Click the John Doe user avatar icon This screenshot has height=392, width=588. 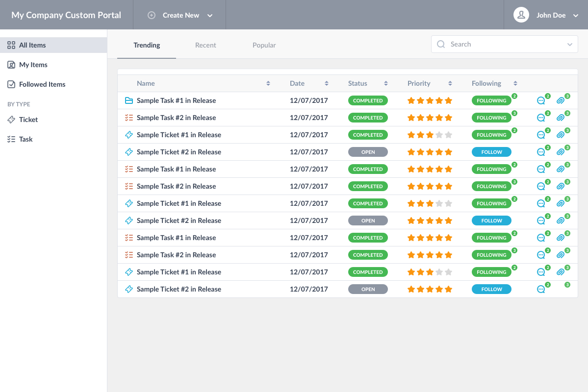[x=521, y=15]
